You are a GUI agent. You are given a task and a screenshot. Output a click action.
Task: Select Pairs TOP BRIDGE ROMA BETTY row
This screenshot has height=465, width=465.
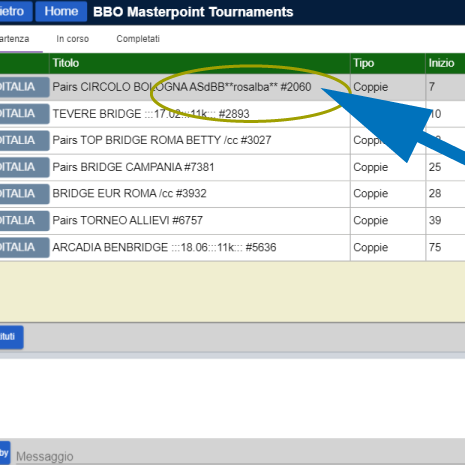pos(162,140)
